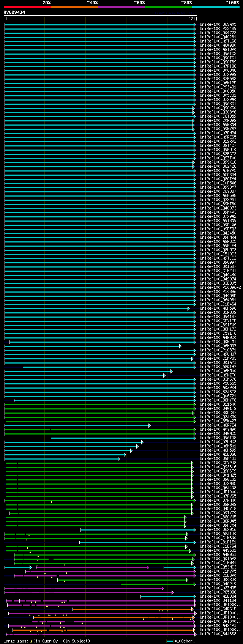The height and width of the screenshot is (644, 243).
Task: Click the orange bar for UniRef100_C4RG15
Action: [x=133, y=609]
